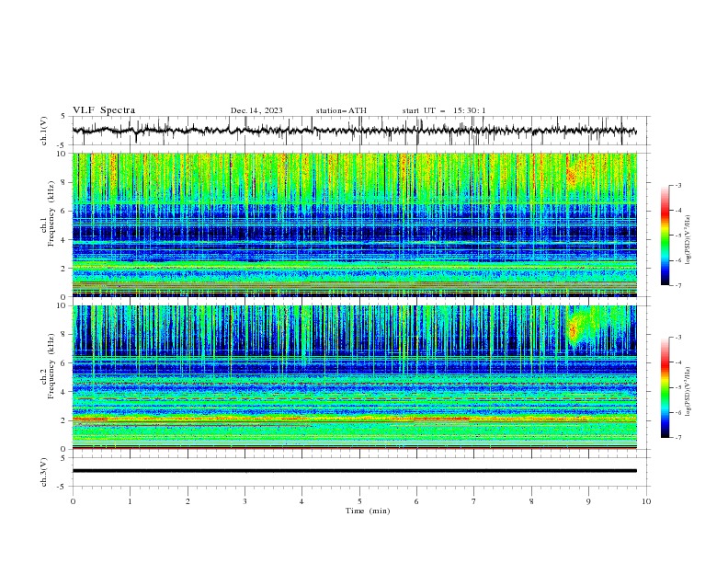
Task: Click the ch.2 spectrogram color scale bar
Action: coord(665,387)
